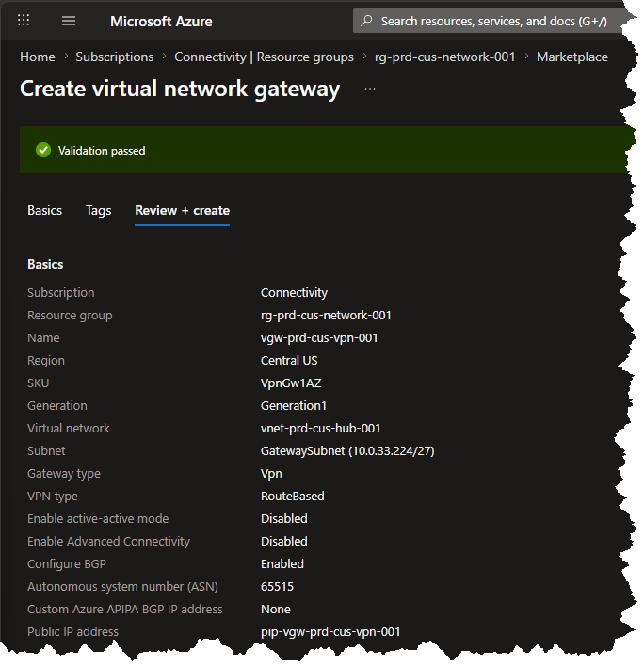The width and height of the screenshot is (644, 668).
Task: Click the Public IP address label
Action: (x=72, y=632)
